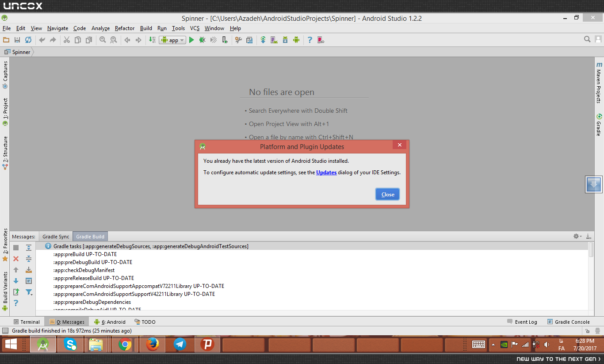Click the Sync Project with Gradle icon
Image resolution: width=604 pixels, height=364 pixels.
click(x=263, y=40)
